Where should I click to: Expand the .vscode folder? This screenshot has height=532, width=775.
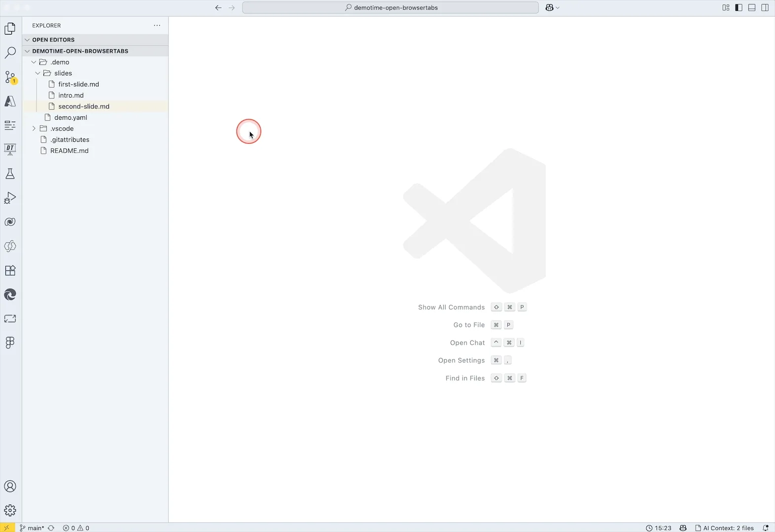point(62,129)
